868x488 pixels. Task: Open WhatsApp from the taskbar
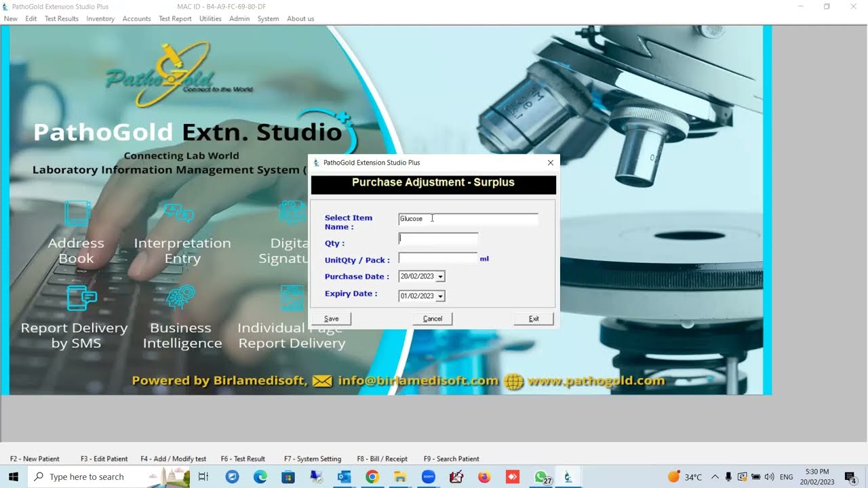point(540,476)
